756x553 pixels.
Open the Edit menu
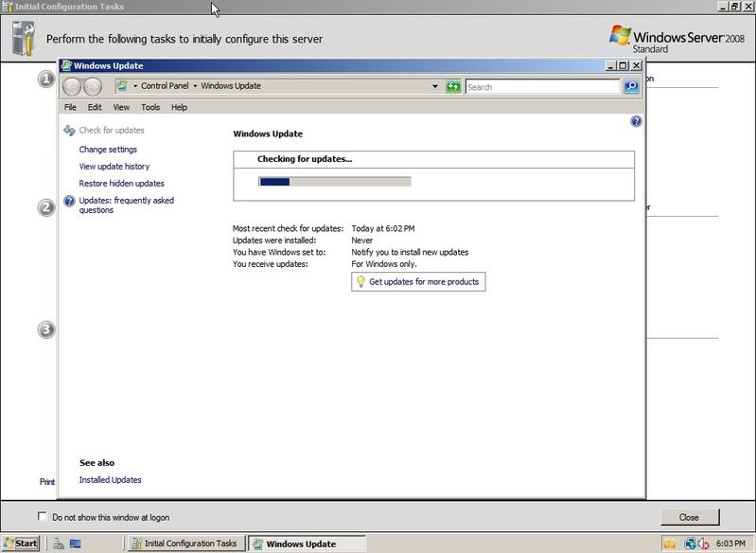coord(95,107)
